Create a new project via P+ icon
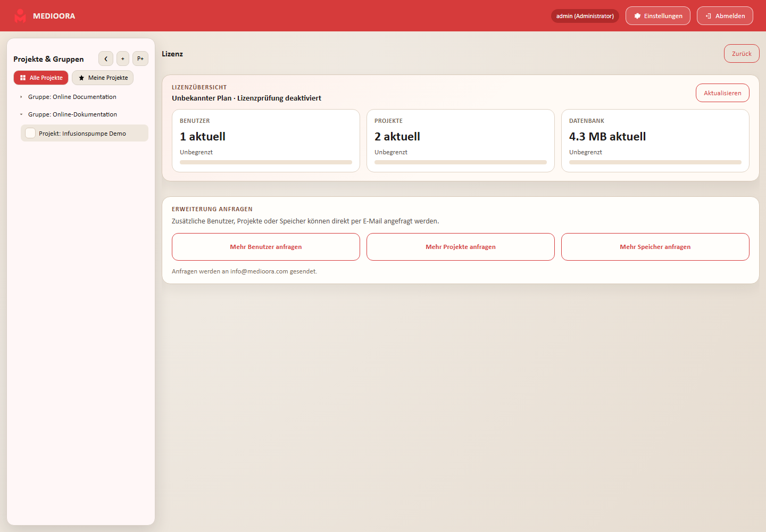 (140, 59)
